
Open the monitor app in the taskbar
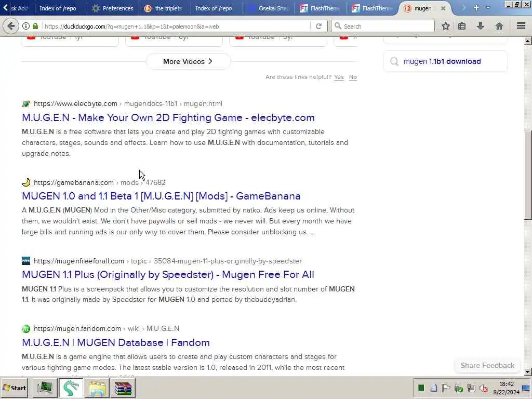click(x=45, y=388)
